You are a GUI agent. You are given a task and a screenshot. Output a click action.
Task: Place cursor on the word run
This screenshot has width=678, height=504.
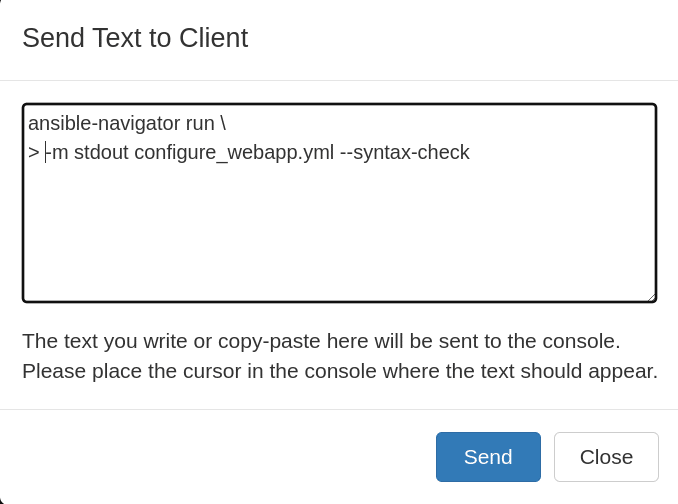click(x=200, y=124)
